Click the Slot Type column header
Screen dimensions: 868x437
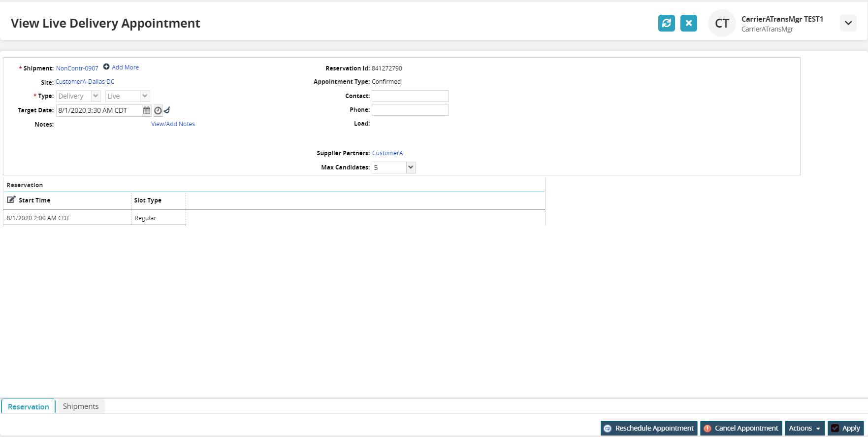(x=159, y=201)
